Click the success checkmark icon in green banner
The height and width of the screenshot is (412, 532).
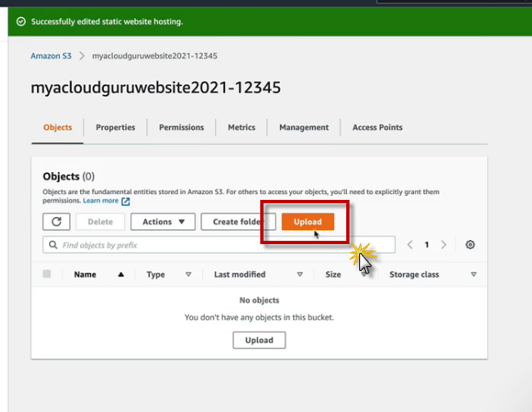pyautogui.click(x=21, y=22)
